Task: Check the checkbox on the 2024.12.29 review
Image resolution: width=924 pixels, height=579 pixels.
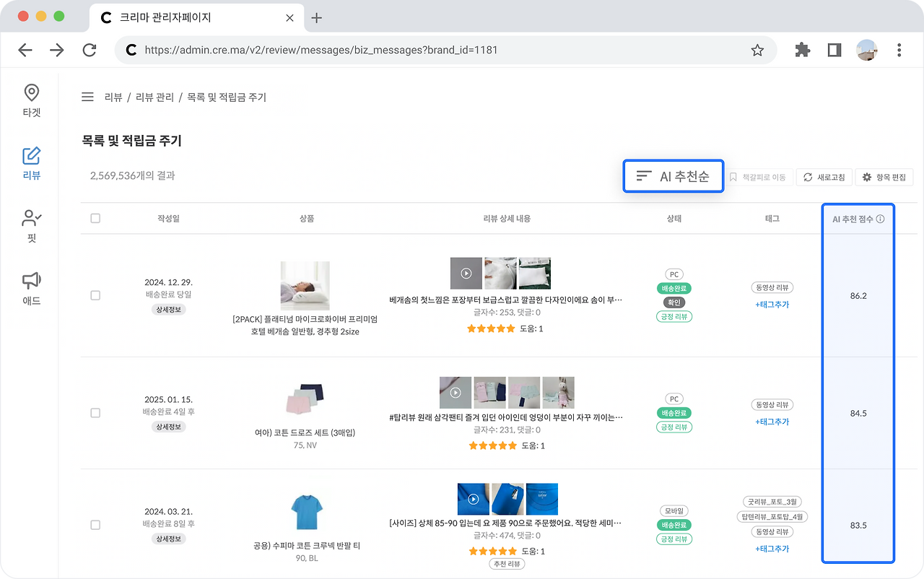Action: coord(95,295)
